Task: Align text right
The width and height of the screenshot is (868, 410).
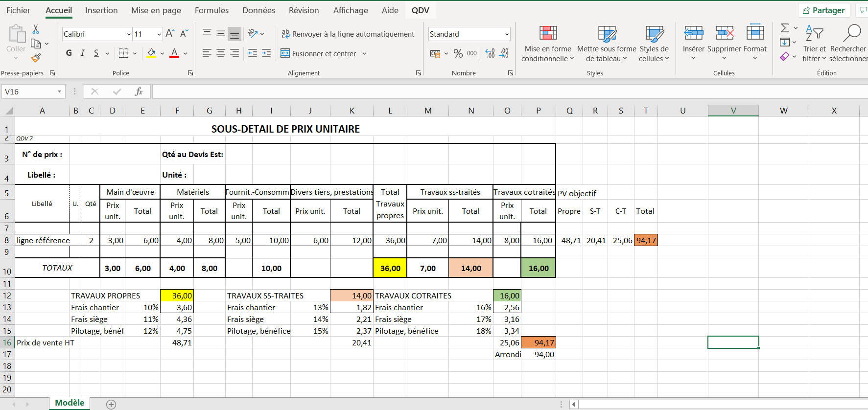Action: click(235, 53)
